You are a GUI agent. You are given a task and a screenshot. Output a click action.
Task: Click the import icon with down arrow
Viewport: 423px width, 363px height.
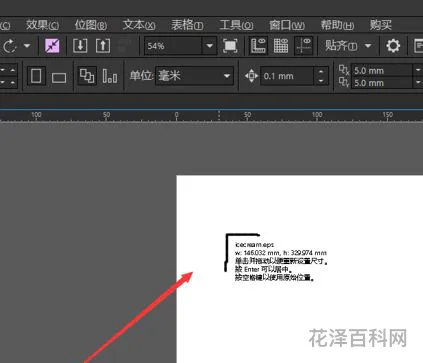pyautogui.click(x=80, y=46)
